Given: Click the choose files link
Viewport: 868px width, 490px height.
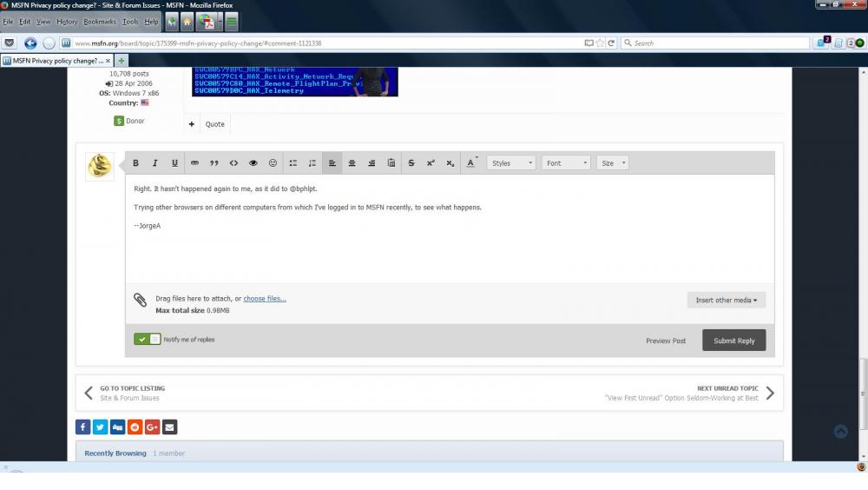Looking at the screenshot, I should [264, 299].
